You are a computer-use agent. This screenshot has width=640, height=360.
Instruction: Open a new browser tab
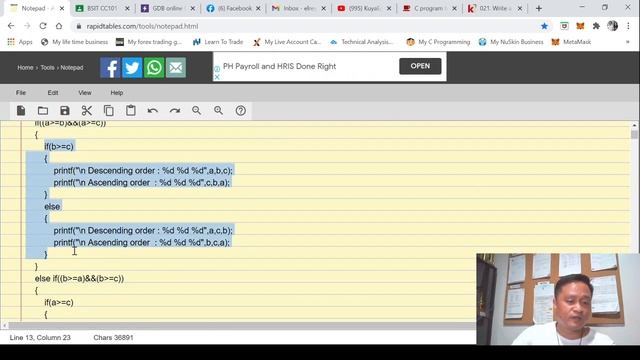(539, 9)
